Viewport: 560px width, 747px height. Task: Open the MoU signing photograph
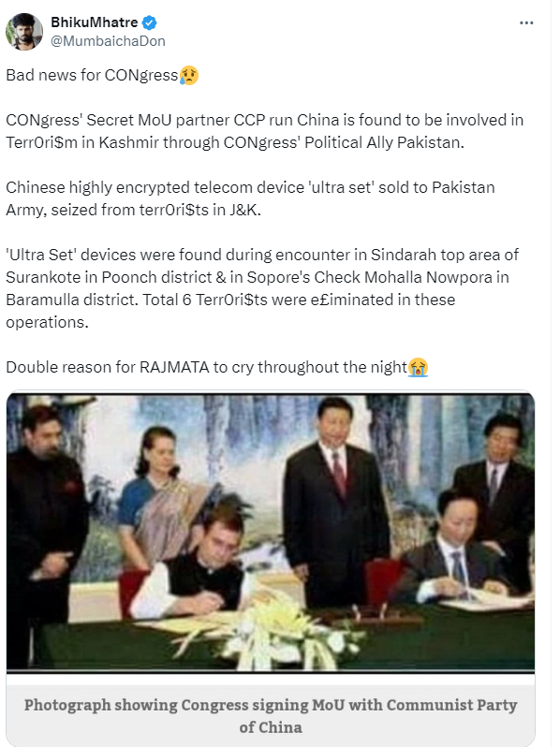point(271,533)
